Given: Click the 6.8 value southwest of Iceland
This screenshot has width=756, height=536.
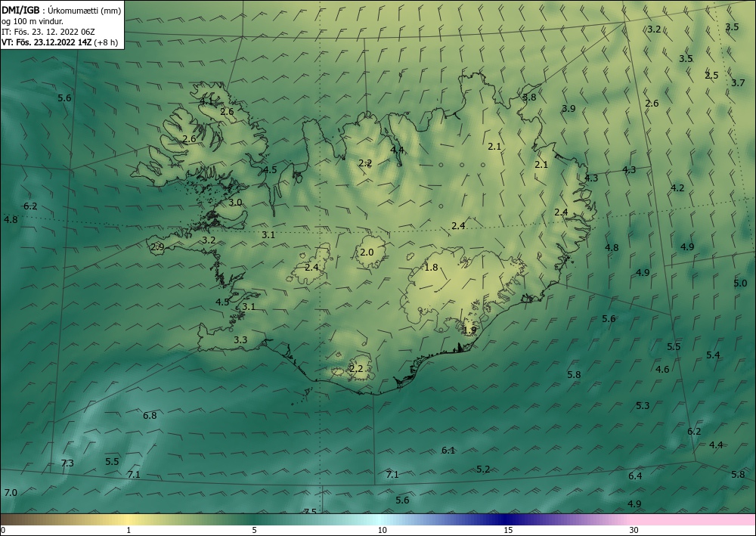Looking at the screenshot, I should pyautogui.click(x=150, y=415).
